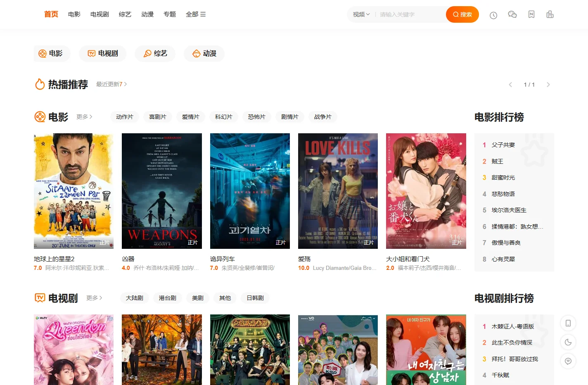Filter TV series by 港台剧
Image resolution: width=588 pixels, height=385 pixels.
click(168, 298)
